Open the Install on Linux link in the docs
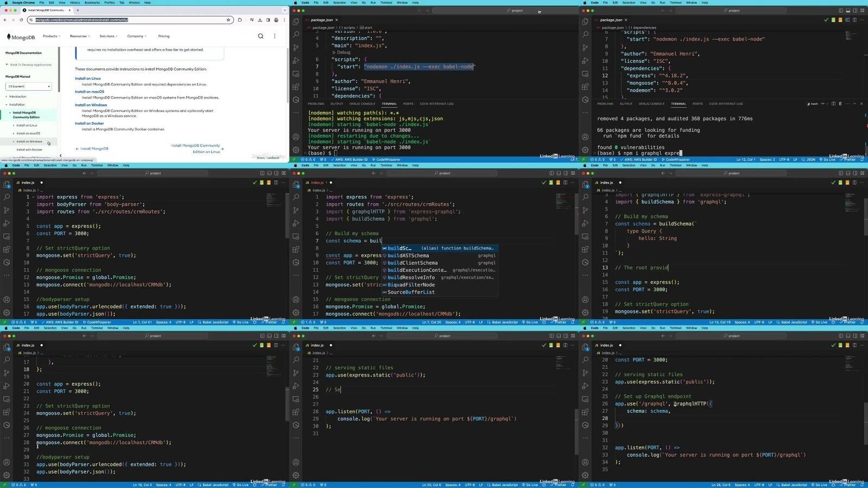This screenshot has height=488, width=868. pos(88,79)
